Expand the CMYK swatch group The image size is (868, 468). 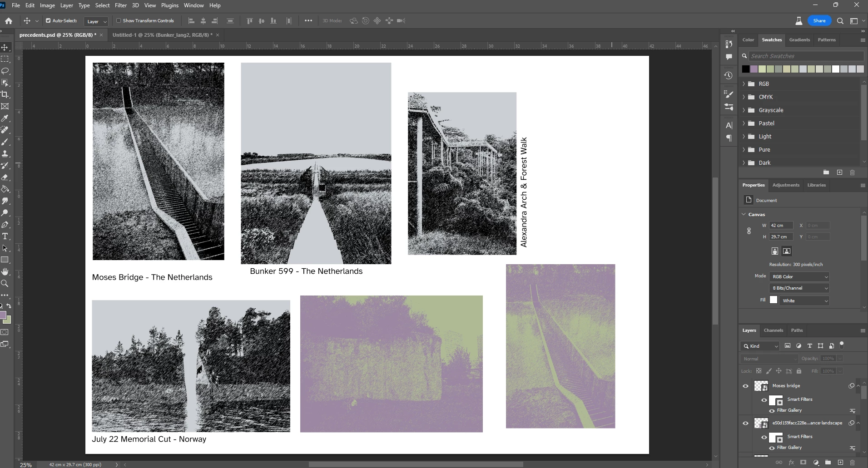tap(744, 97)
